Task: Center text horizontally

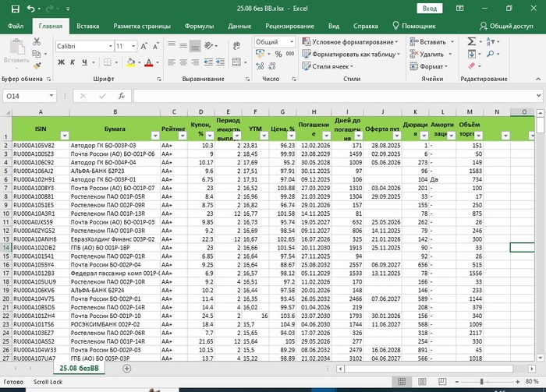Action: pyautogui.click(x=183, y=62)
